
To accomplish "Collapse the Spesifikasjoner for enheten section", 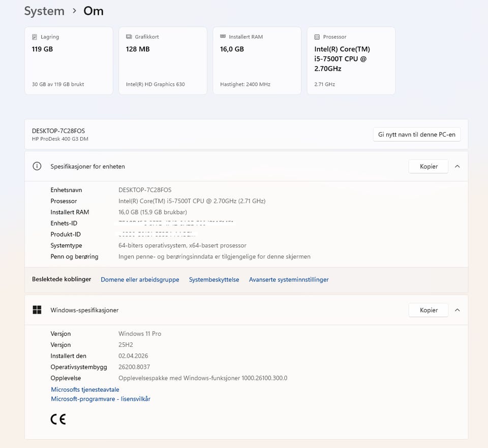I will (x=457, y=166).
